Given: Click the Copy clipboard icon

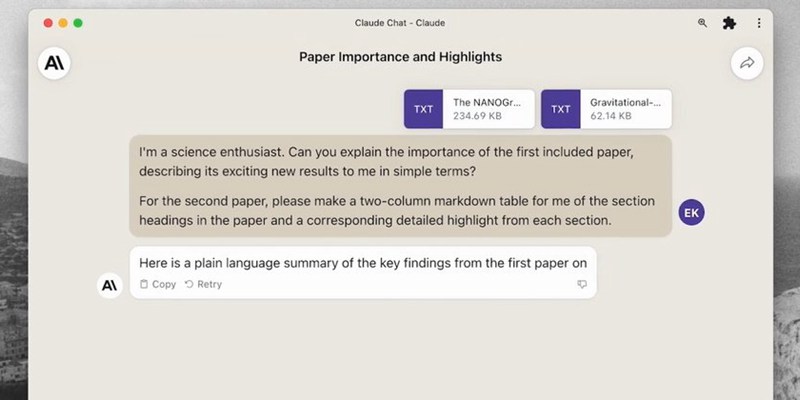Looking at the screenshot, I should tap(144, 284).
